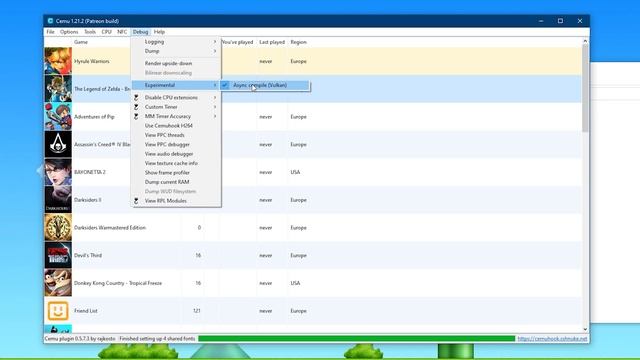Open the Options menu

(69, 32)
